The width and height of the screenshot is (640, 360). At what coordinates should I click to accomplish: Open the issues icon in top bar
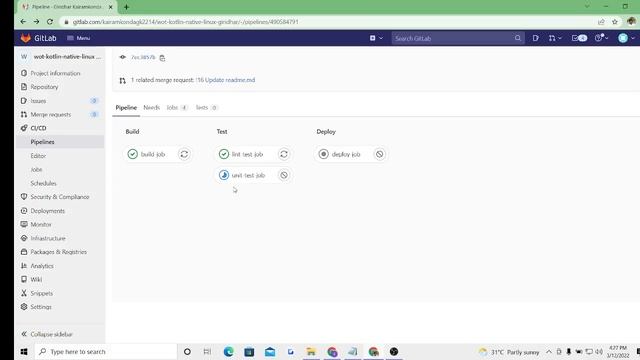click(535, 38)
